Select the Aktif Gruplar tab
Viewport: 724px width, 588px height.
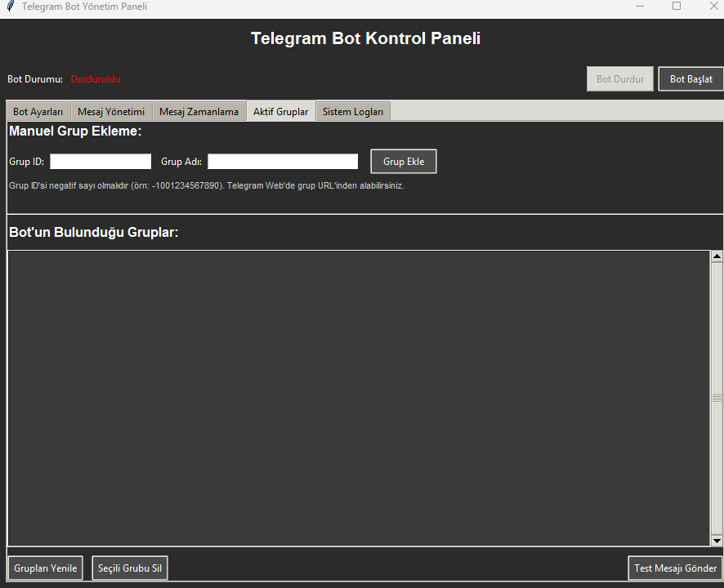pyautogui.click(x=280, y=112)
